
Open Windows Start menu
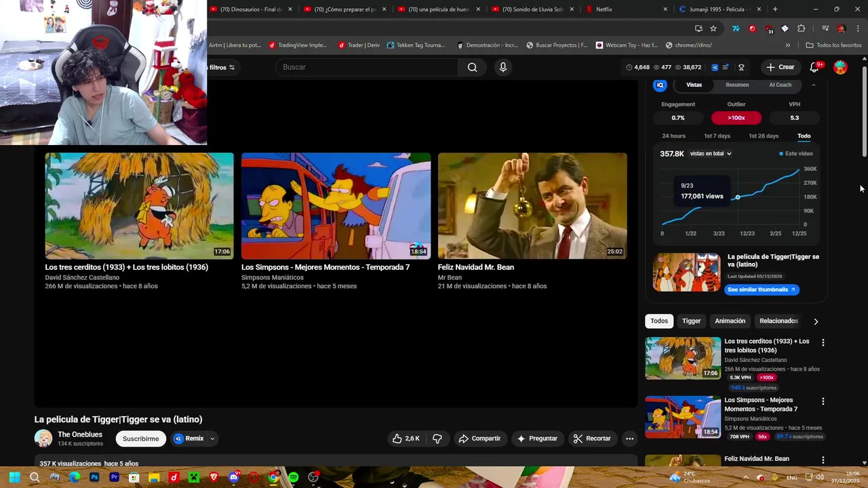click(14, 477)
